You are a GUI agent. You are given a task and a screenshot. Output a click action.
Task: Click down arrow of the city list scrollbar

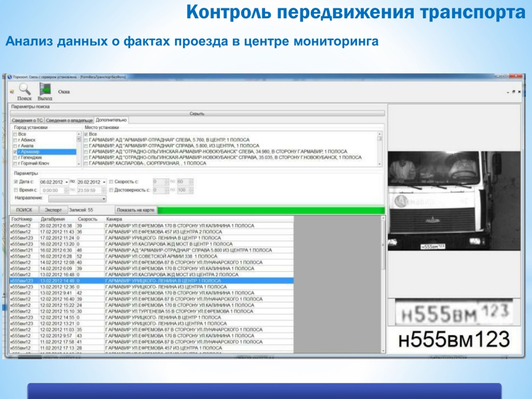pos(79,164)
